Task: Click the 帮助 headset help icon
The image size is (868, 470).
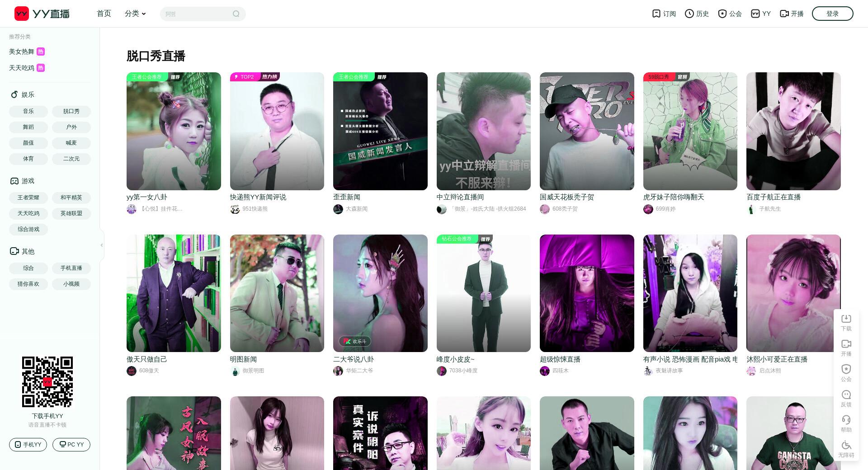Action: (846, 420)
